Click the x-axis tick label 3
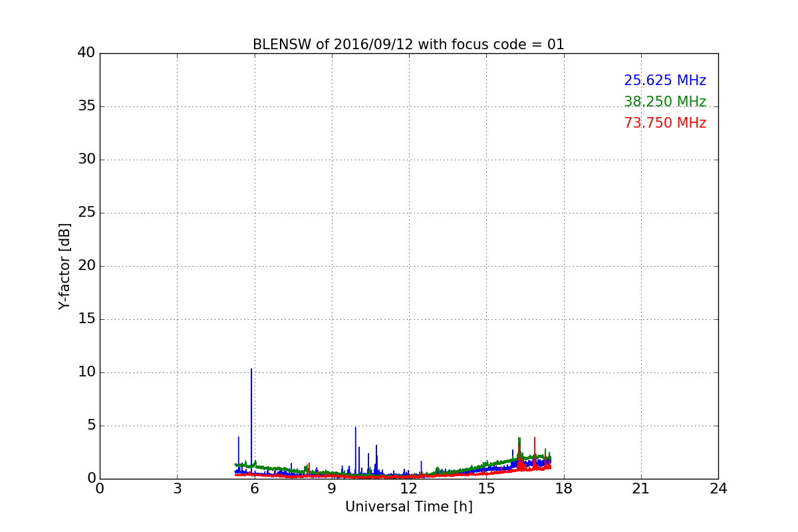 177,489
